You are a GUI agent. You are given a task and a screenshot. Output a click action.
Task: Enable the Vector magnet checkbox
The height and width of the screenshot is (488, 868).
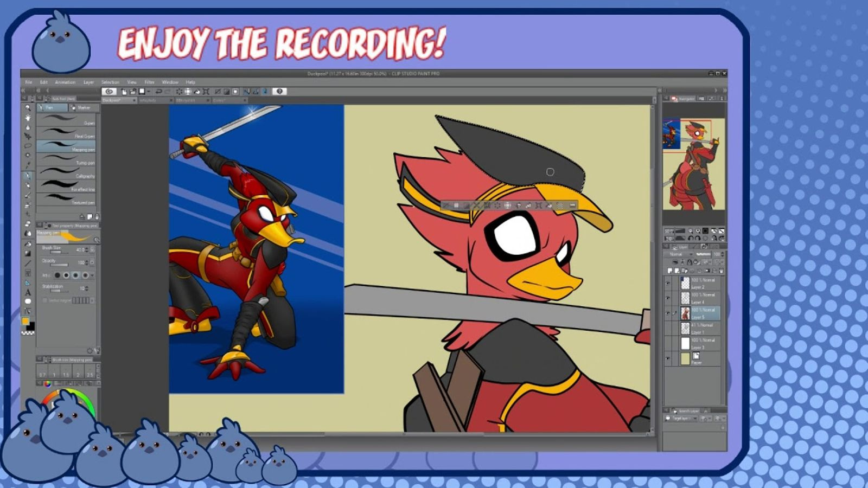pyautogui.click(x=45, y=300)
